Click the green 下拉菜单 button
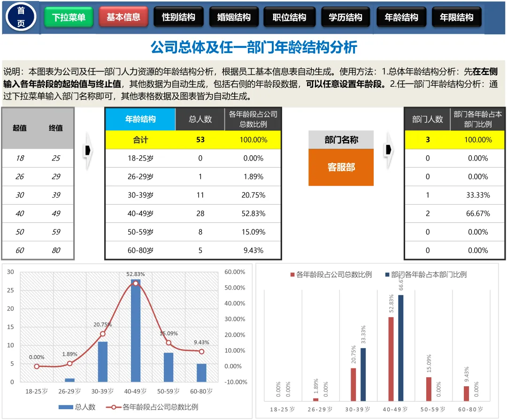This screenshot has height=420, width=507. [69, 17]
